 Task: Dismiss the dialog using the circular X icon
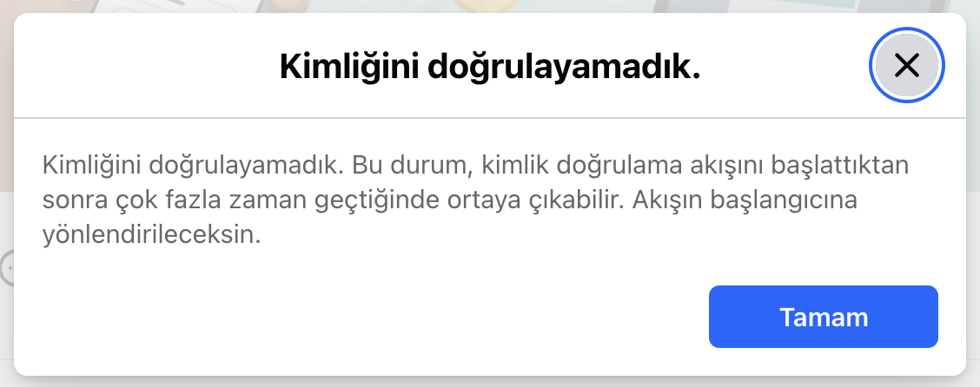tap(906, 65)
